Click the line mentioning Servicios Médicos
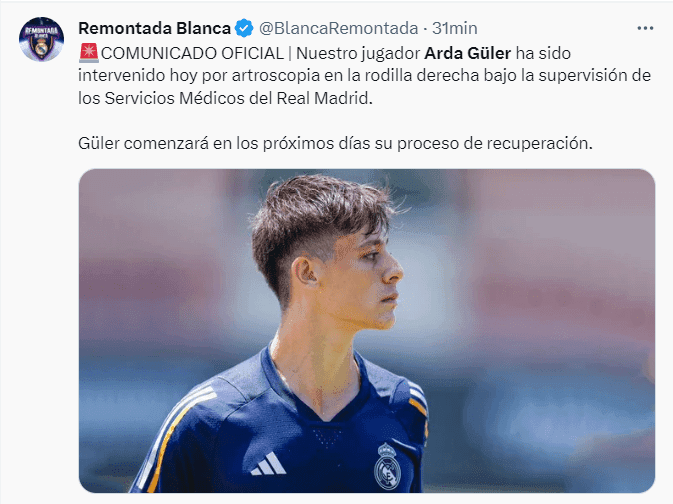 [x=225, y=98]
